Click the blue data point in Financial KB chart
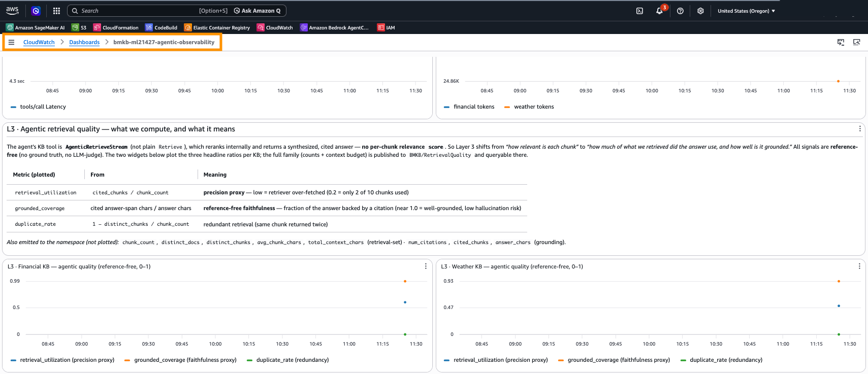Image resolution: width=868 pixels, height=374 pixels. click(x=405, y=302)
